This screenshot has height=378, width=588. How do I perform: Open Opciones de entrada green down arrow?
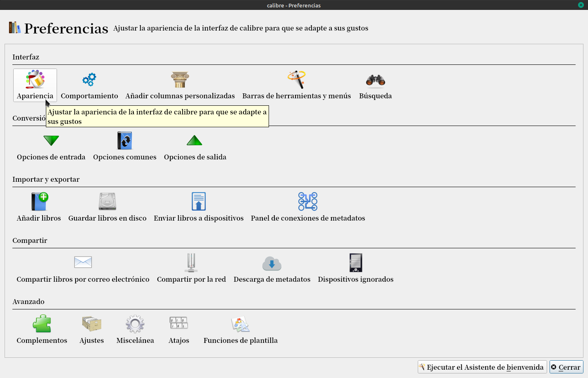pos(51,140)
